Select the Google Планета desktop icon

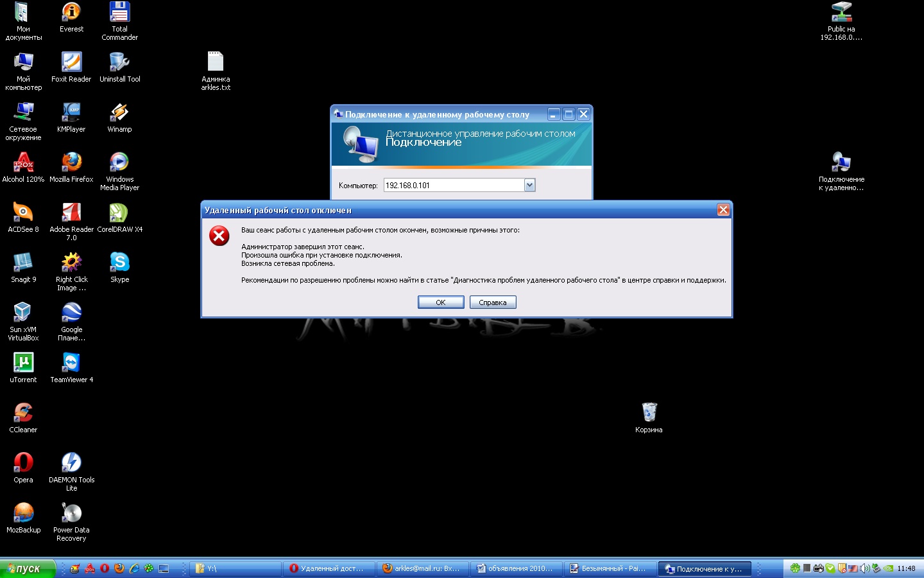(x=71, y=322)
